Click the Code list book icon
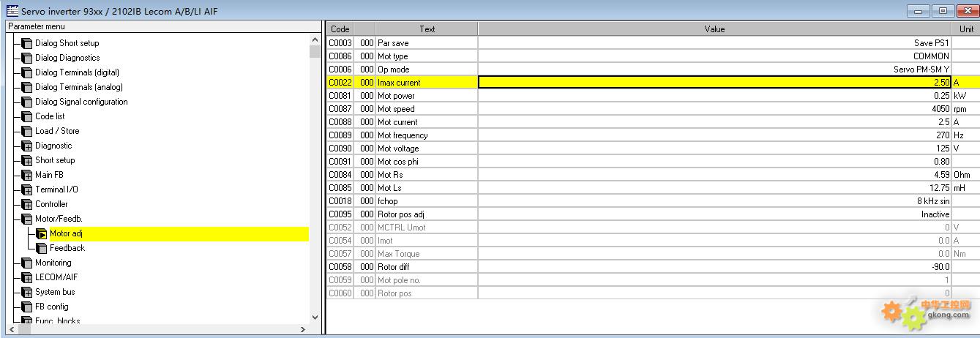Screen dimensions: 980x338 [27, 116]
